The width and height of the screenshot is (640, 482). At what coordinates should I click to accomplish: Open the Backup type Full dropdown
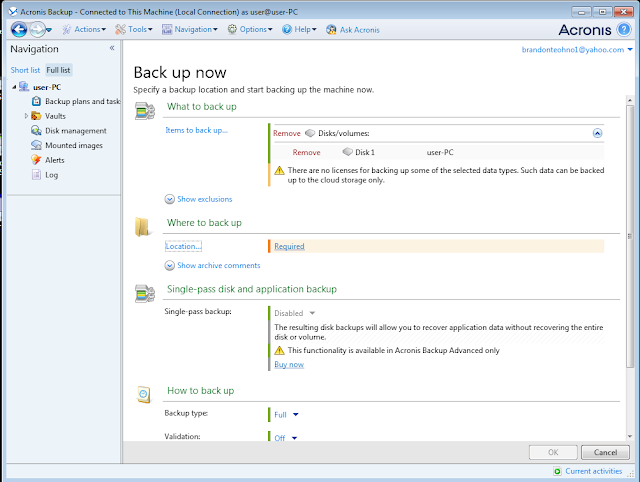click(287, 415)
